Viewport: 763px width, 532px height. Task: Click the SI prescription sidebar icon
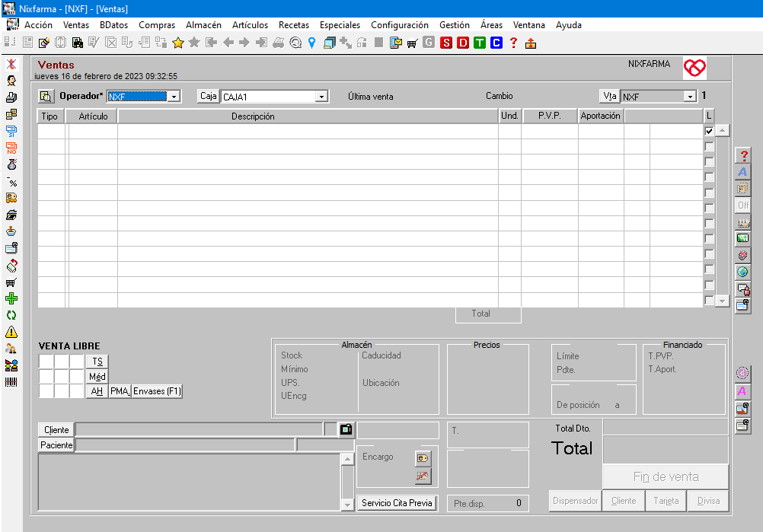[x=11, y=132]
